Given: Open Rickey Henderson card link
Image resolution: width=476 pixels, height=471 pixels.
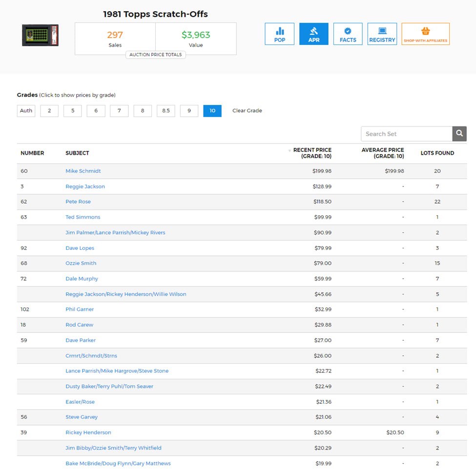Looking at the screenshot, I should 88,432.
